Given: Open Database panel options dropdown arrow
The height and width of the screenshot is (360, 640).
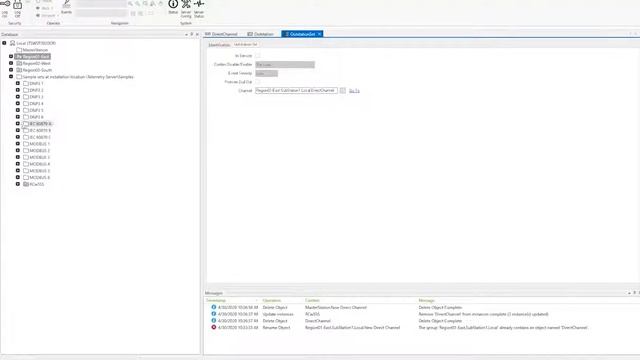Looking at the screenshot, I should [x=187, y=34].
